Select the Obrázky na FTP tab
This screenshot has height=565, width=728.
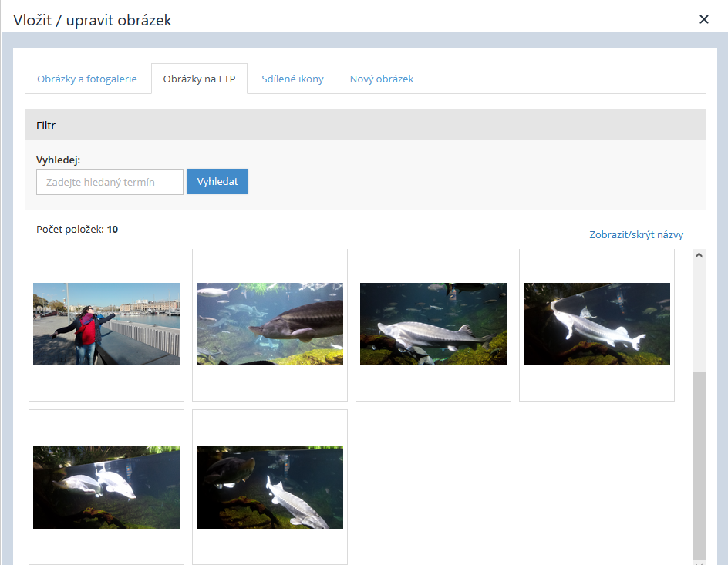coord(199,79)
